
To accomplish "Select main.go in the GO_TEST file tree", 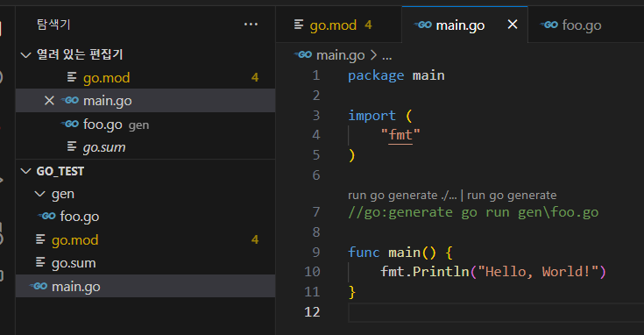I will coord(145,286).
